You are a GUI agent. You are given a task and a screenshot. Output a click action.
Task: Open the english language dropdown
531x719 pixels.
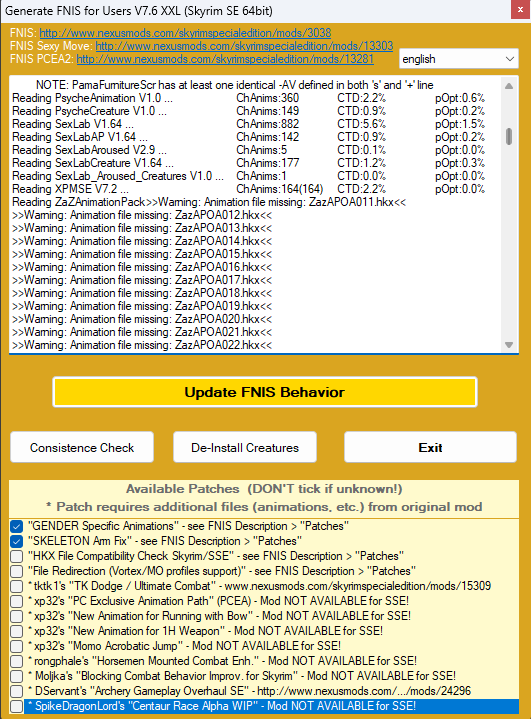tap(459, 59)
